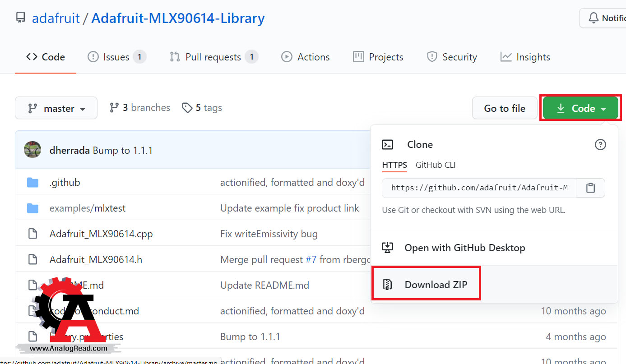Open dherrada's profile link

(x=70, y=151)
